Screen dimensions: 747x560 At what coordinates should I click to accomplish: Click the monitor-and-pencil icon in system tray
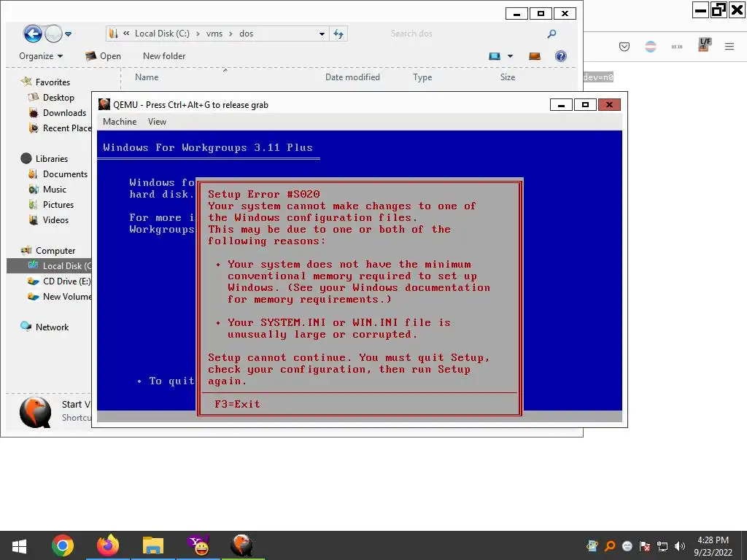click(592, 546)
